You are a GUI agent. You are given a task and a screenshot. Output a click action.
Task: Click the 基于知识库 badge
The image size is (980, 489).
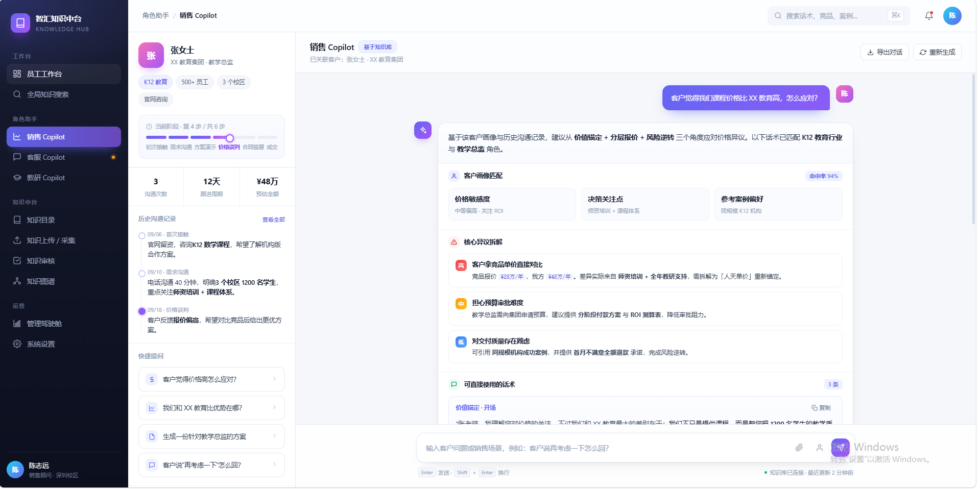(x=378, y=47)
